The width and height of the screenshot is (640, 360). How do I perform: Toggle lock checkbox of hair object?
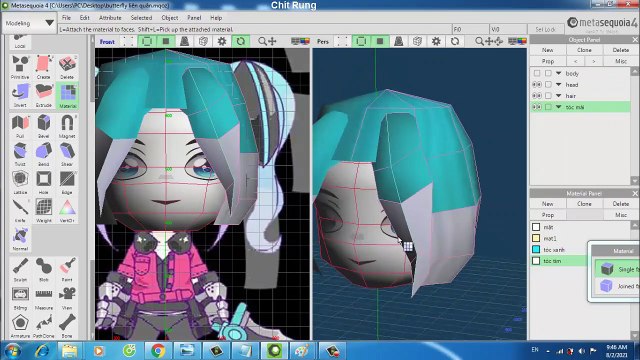point(548,96)
